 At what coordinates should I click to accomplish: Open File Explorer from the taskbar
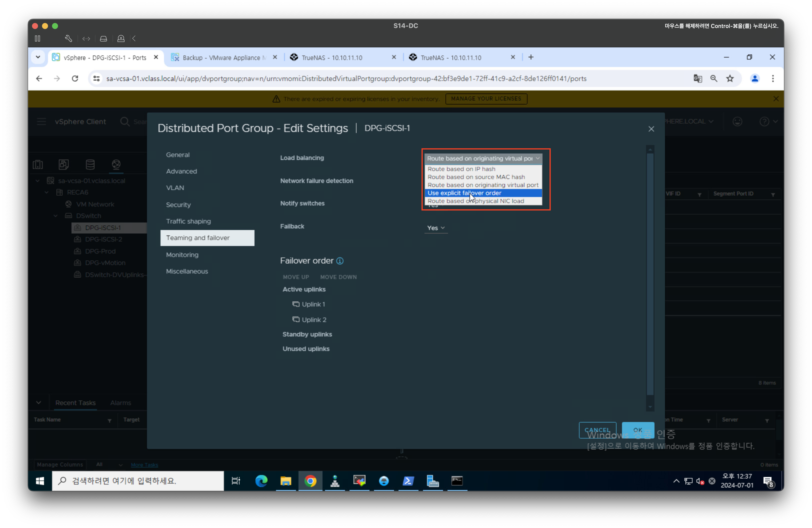(286, 481)
